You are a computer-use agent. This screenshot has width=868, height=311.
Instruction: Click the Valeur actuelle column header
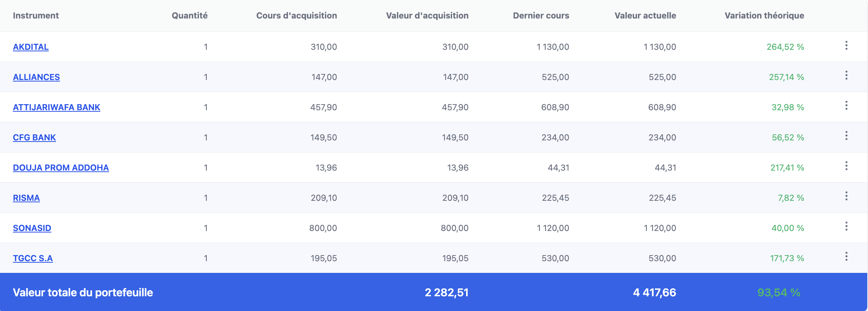click(x=645, y=15)
